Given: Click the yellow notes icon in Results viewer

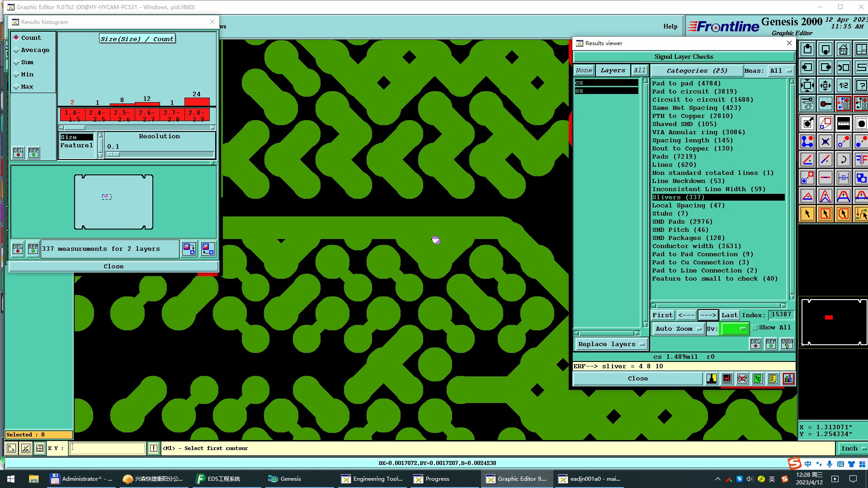Looking at the screenshot, I should click(773, 379).
